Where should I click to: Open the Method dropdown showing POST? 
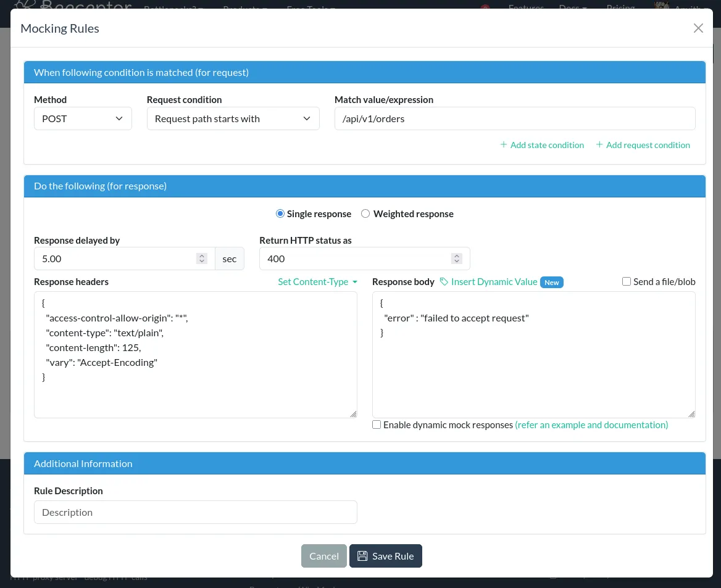point(83,118)
